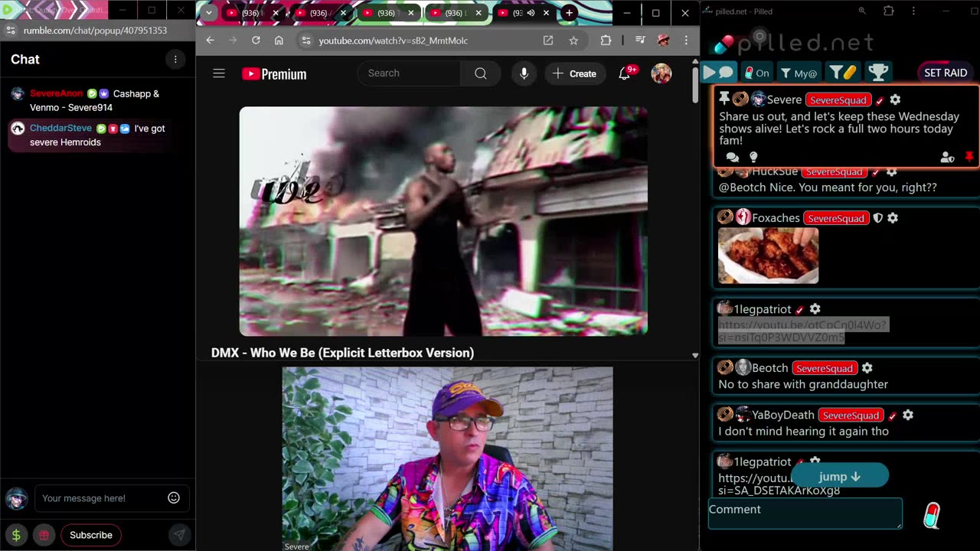Click the gift icon in Rumble chat
Viewport: 980px width, 551px height.
(x=44, y=535)
